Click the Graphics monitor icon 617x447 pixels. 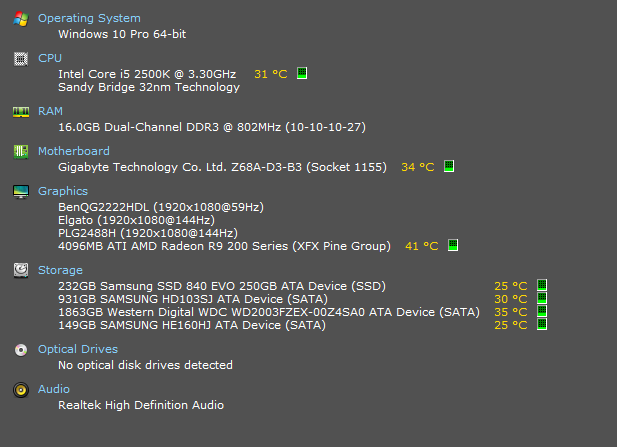(21, 192)
